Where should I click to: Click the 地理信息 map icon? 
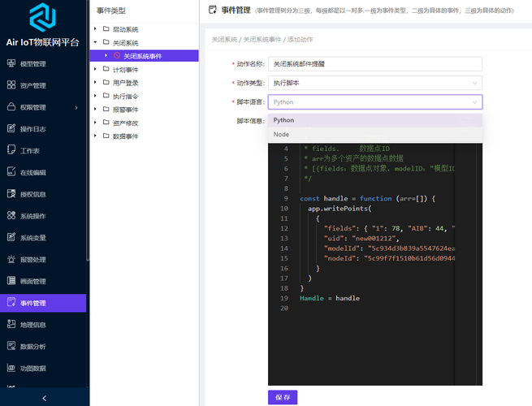click(11, 324)
